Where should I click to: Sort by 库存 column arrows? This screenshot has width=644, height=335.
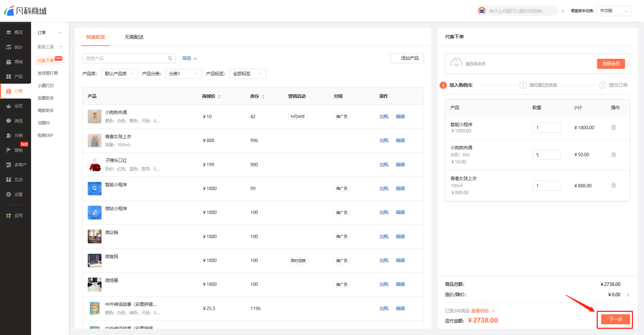[x=263, y=96]
